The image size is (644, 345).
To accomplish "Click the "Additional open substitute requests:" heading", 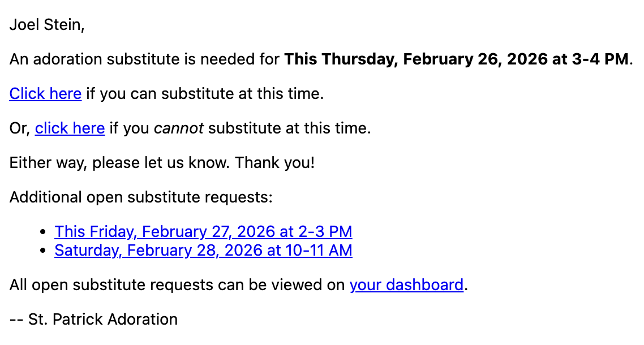I will [x=141, y=197].
